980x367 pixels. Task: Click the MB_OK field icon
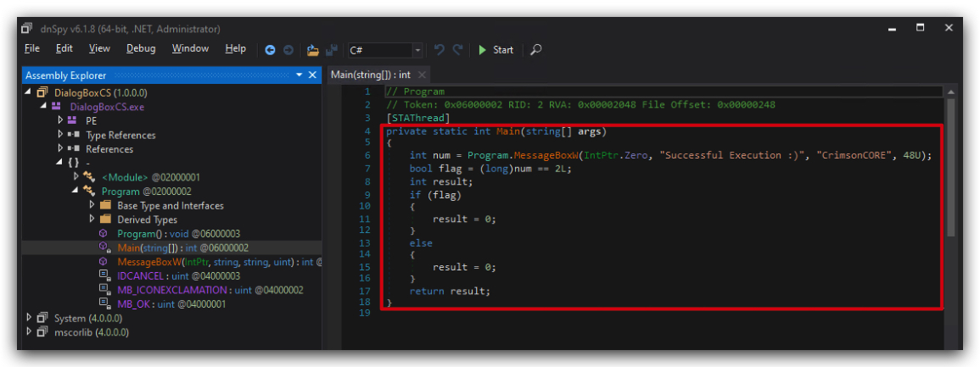point(104,304)
